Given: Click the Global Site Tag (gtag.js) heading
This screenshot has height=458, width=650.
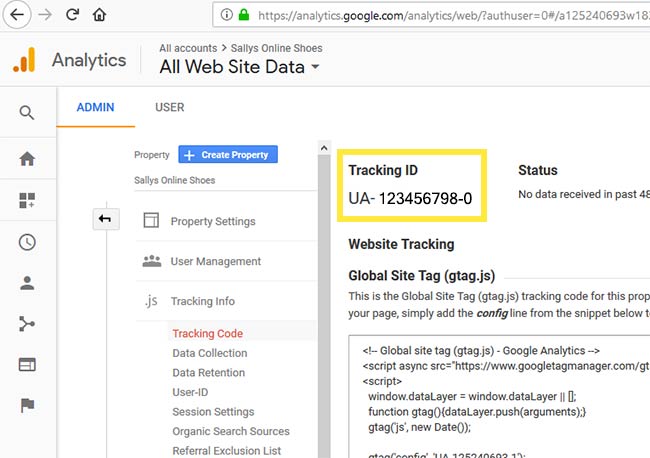Looking at the screenshot, I should click(x=422, y=276).
